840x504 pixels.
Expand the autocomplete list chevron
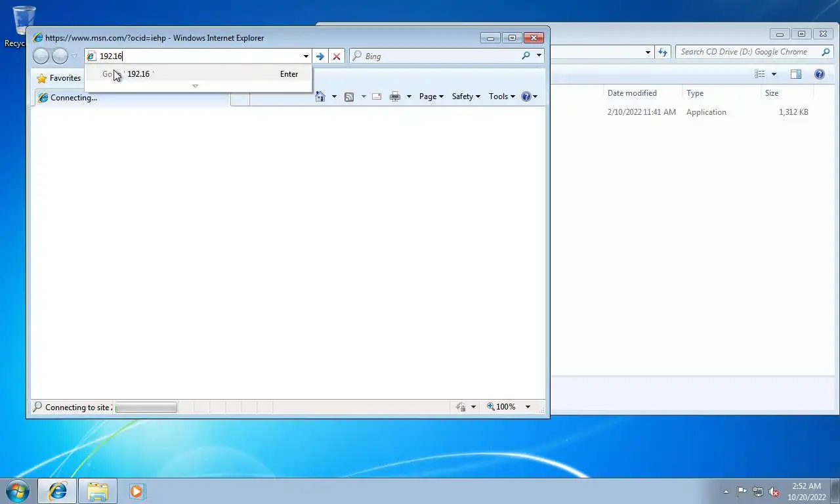[x=195, y=86]
